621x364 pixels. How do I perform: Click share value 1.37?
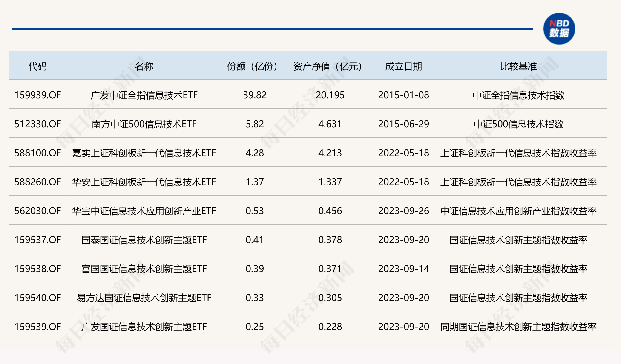[x=255, y=182]
